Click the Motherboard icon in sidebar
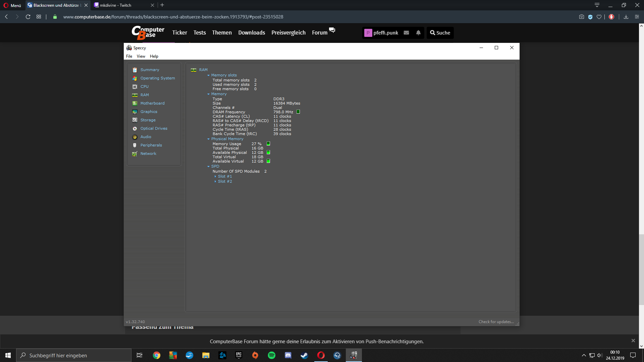Viewport: 644px width, 362px height. pos(135,104)
